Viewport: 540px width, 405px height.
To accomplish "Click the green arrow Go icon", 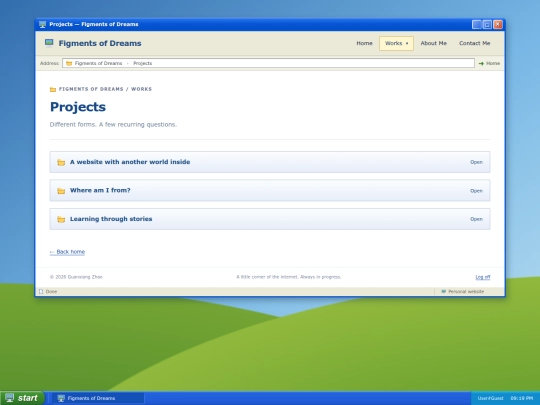I will click(x=481, y=63).
